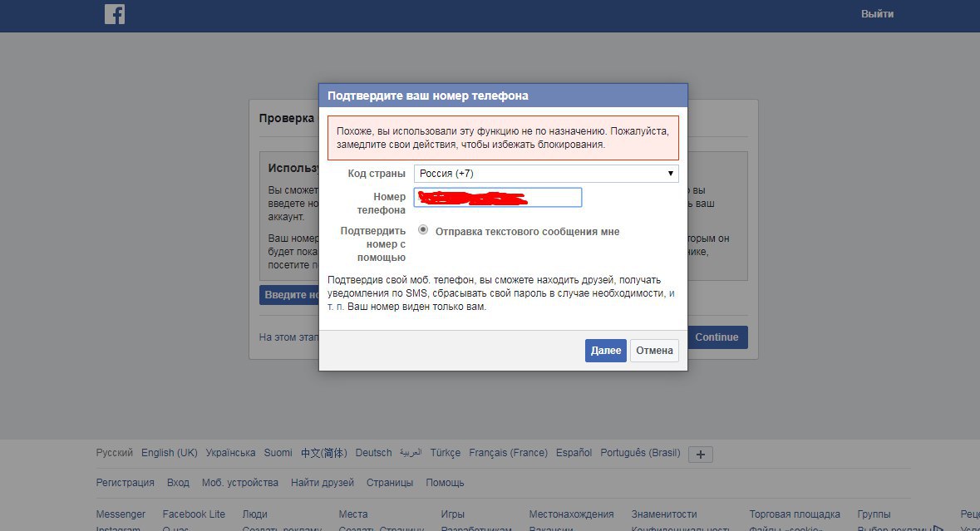The image size is (980, 531).
Task: Click the Проверка heading behind the dialog
Action: (x=287, y=118)
